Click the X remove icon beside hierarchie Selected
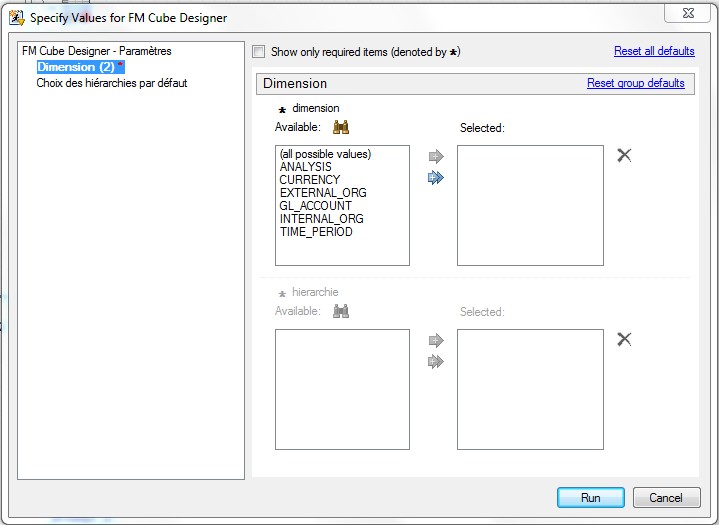Image resolution: width=719 pixels, height=525 pixels. (x=624, y=339)
